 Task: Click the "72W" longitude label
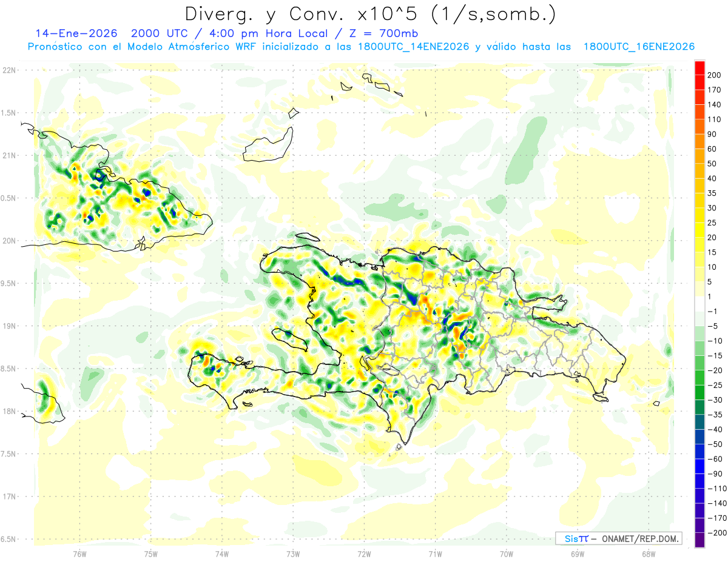click(x=364, y=554)
